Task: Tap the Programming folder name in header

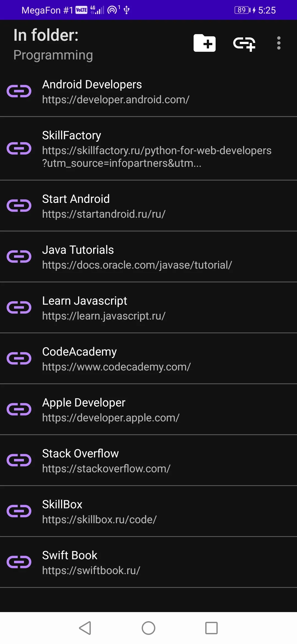Action: (x=53, y=55)
